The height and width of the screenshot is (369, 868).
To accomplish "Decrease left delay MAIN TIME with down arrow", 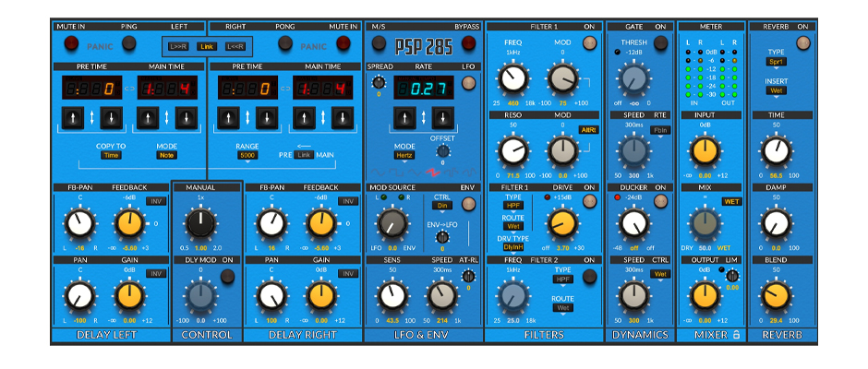I will tap(186, 118).
